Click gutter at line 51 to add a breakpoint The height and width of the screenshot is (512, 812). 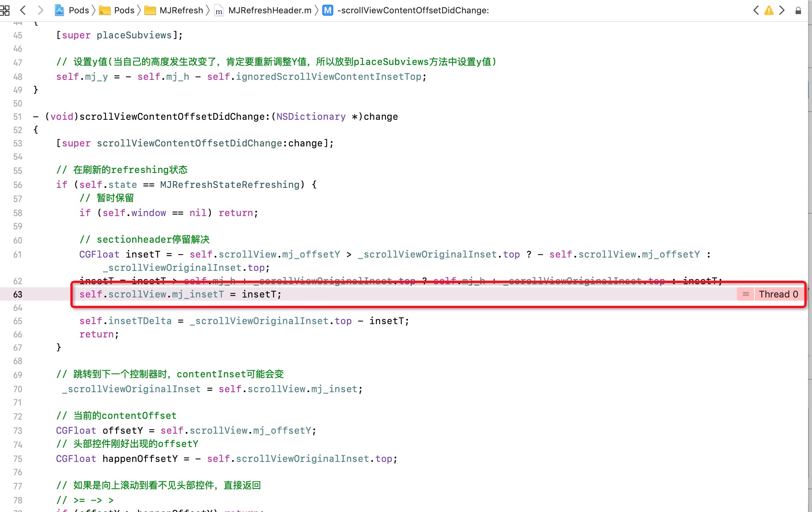[18, 117]
